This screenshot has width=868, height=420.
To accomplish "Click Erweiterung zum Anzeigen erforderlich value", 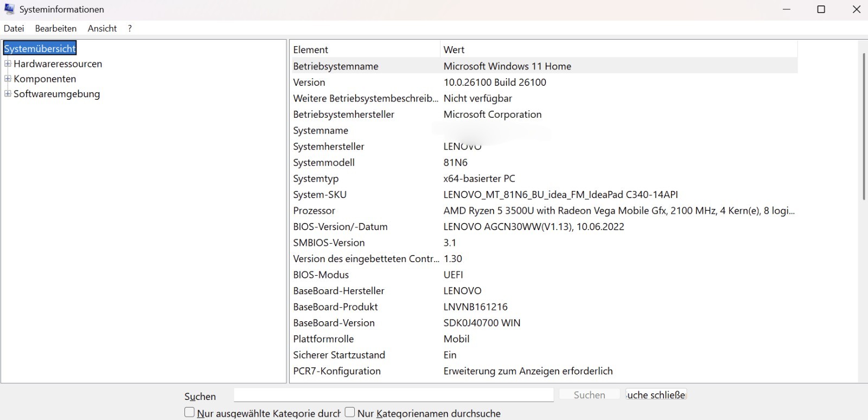I will coord(528,371).
